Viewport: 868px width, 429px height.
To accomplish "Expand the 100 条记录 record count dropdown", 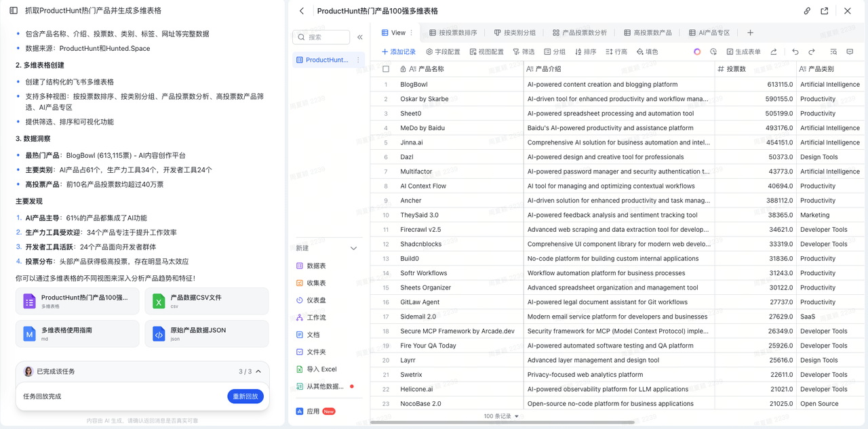I will coord(501,416).
